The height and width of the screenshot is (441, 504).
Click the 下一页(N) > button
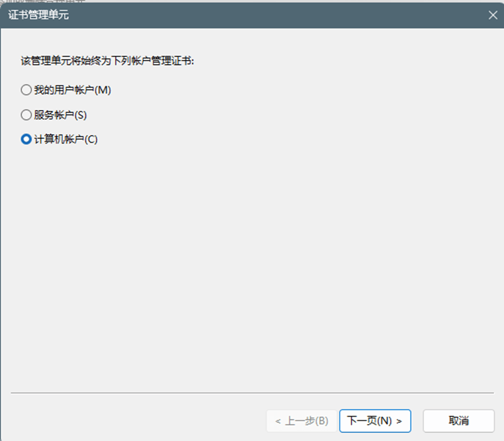375,421
